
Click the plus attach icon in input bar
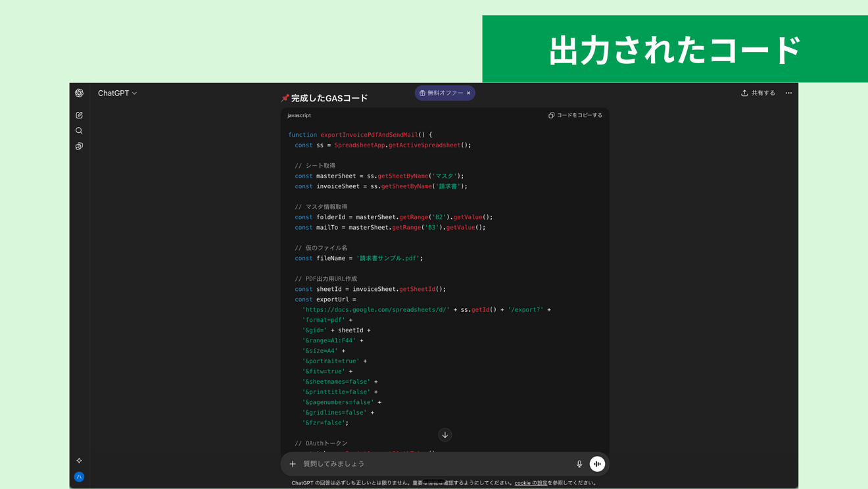[293, 464]
